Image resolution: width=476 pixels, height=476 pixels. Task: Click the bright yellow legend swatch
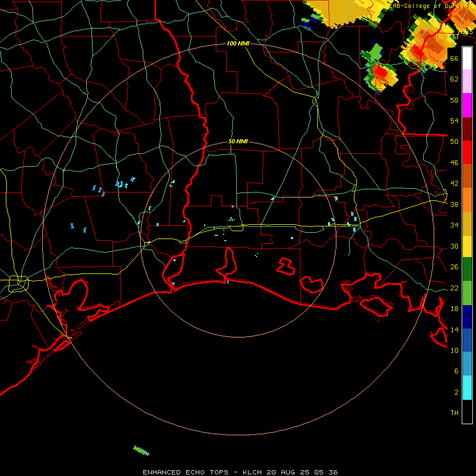pyautogui.click(x=467, y=246)
